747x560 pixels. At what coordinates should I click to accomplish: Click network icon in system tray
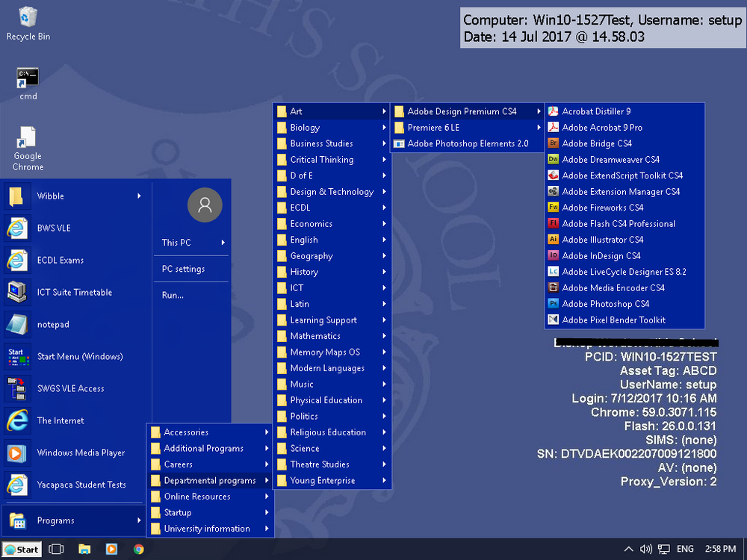pyautogui.click(x=663, y=549)
